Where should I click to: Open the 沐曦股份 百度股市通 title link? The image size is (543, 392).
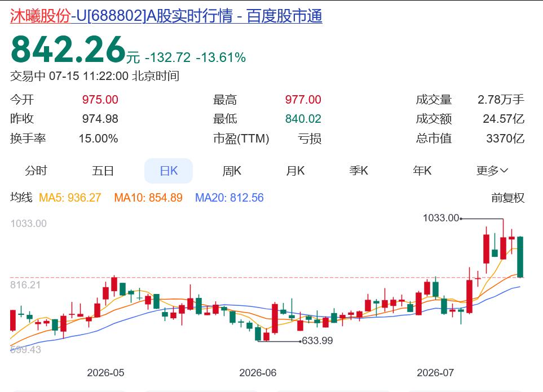tap(166, 16)
